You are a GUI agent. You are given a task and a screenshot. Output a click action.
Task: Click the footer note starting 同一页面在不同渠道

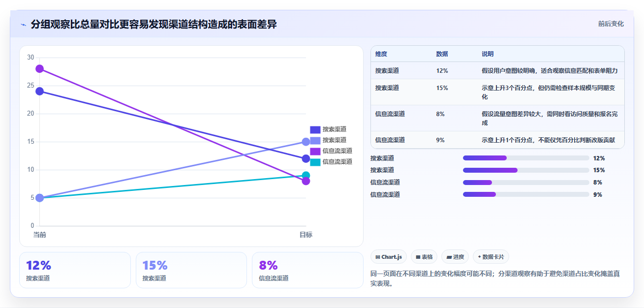pos(494,278)
